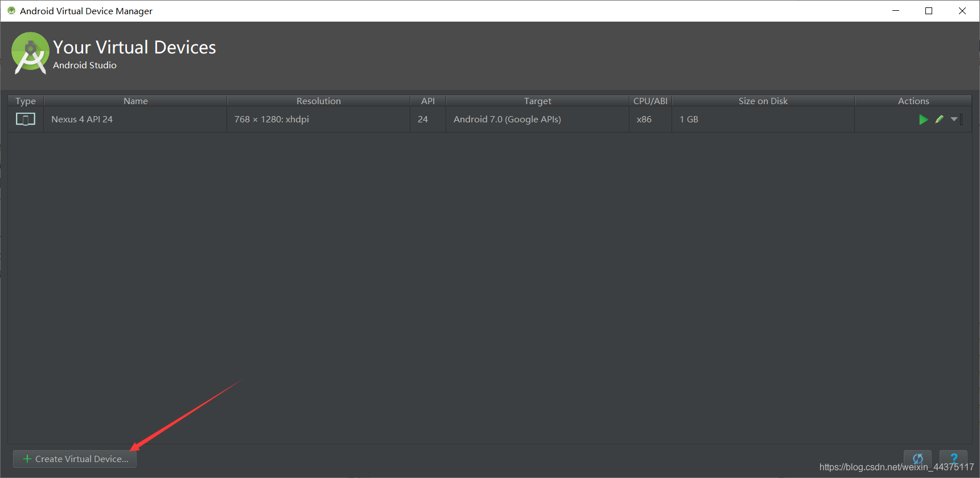Viewport: 980px width, 478px height.
Task: Select the phone type icon in row
Action: (x=26, y=119)
